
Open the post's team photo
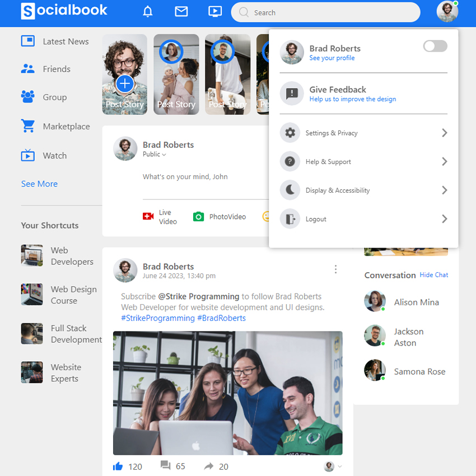(x=228, y=393)
